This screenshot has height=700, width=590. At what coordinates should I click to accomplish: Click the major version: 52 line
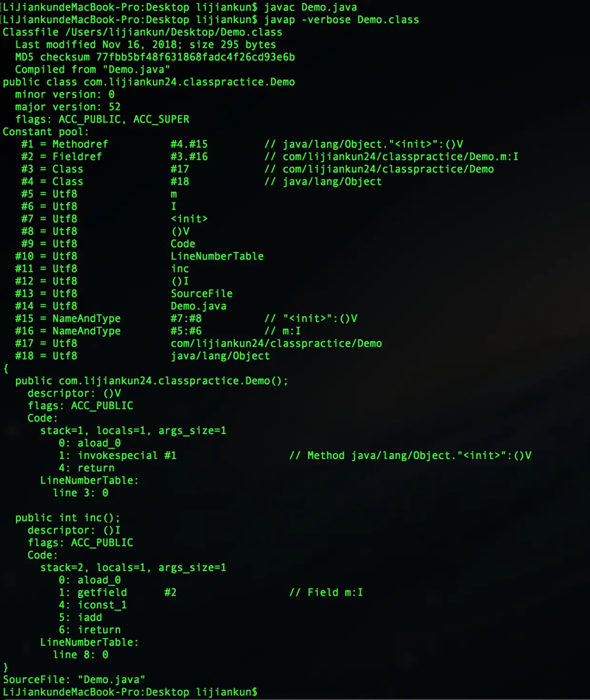[x=68, y=107]
